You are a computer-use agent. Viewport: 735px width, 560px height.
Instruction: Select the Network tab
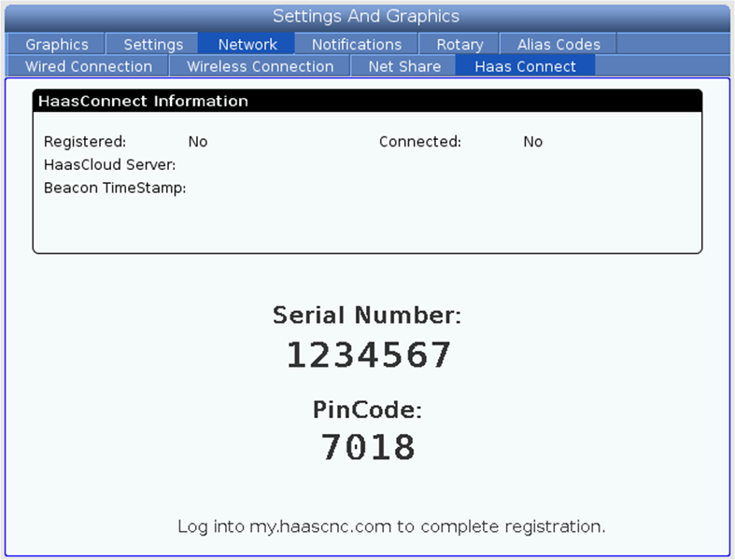[247, 44]
